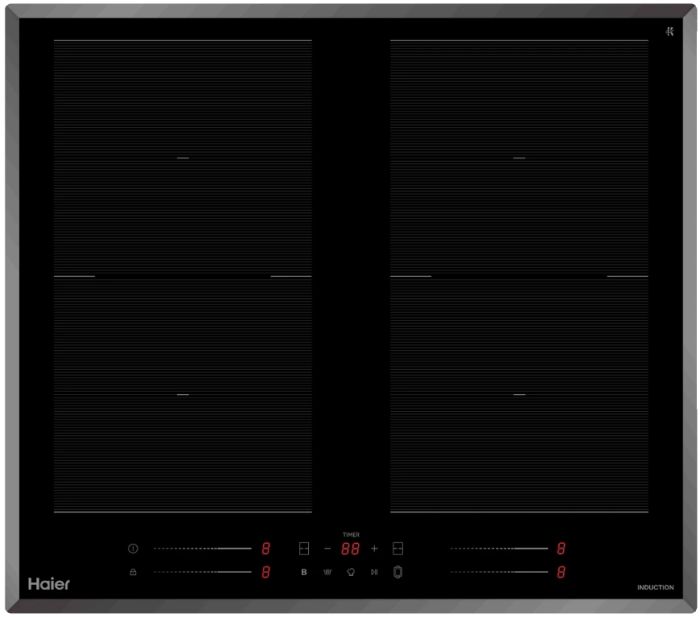Tap the child lock padlock icon
Viewport: 700px width, 617px height.
(132, 572)
